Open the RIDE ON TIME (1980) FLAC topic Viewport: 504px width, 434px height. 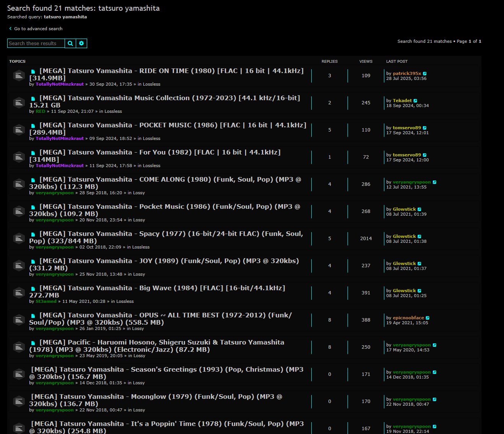[166, 75]
